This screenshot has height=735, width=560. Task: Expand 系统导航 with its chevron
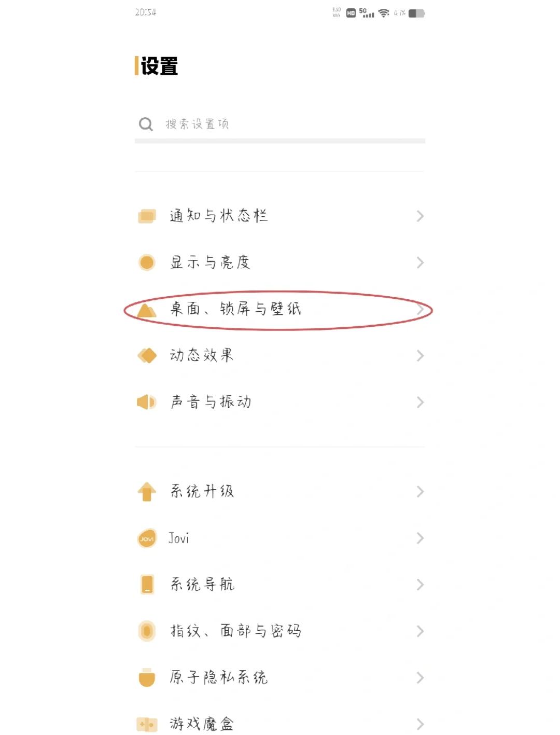421,585
